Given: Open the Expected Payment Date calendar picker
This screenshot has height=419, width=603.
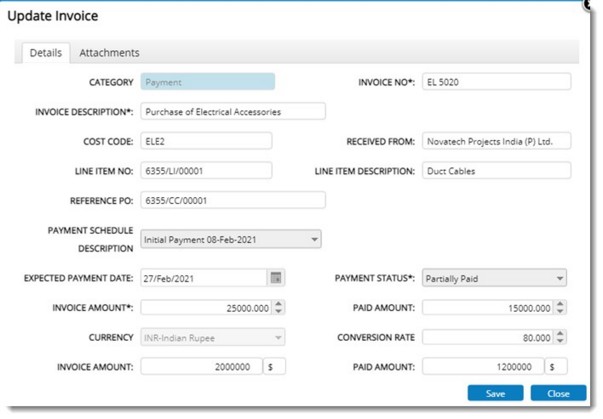Looking at the screenshot, I should point(277,277).
